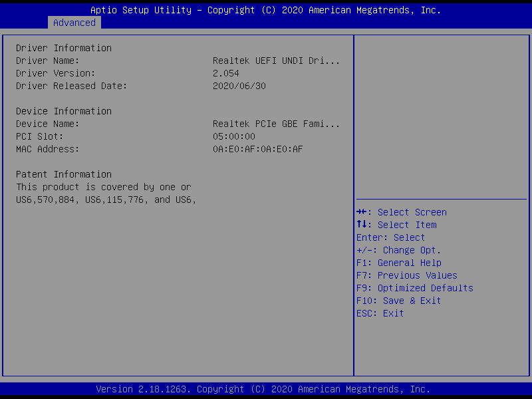The height and width of the screenshot is (399, 532).
Task: Click the MAC Address label
Action: click(x=47, y=149)
